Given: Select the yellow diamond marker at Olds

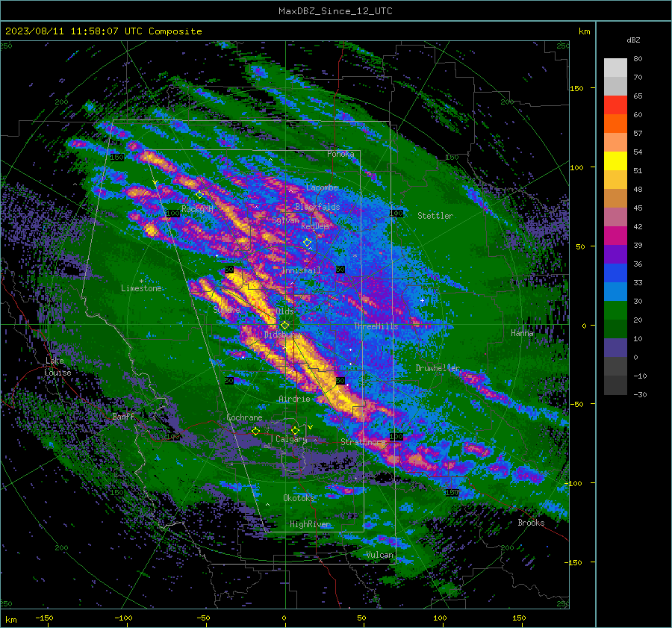Looking at the screenshot, I should tap(284, 326).
